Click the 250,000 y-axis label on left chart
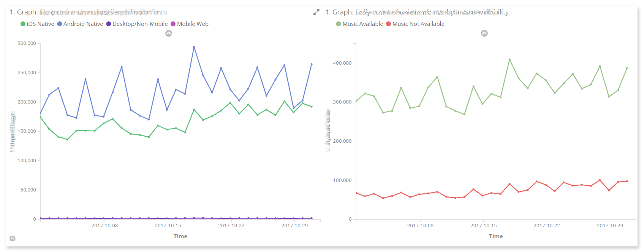Screen dimensions: 644x252 click(x=27, y=73)
